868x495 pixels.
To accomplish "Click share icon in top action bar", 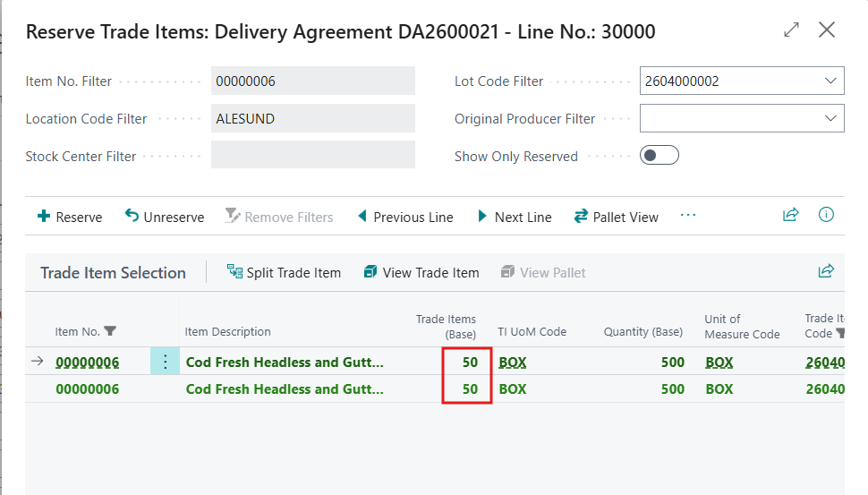I will (x=791, y=215).
